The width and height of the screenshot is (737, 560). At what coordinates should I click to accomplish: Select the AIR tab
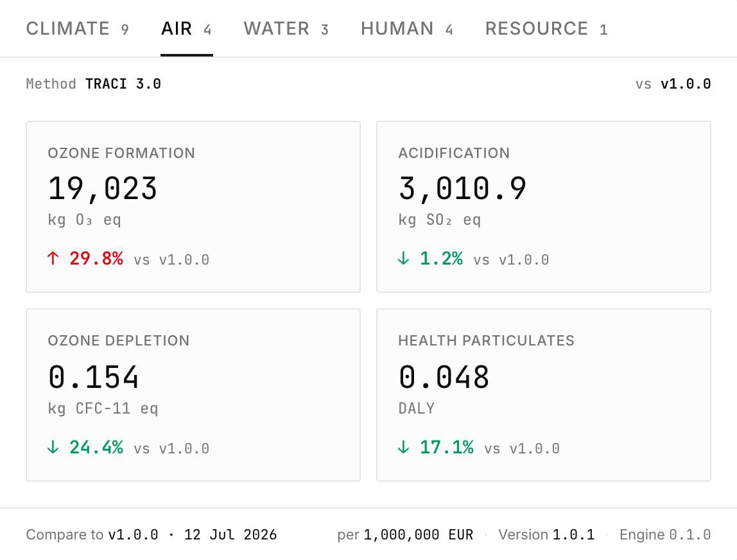click(x=187, y=29)
